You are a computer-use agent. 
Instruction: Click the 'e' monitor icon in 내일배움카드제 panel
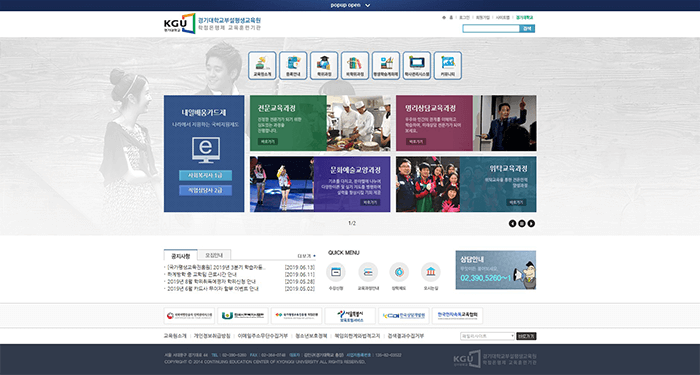[205, 150]
